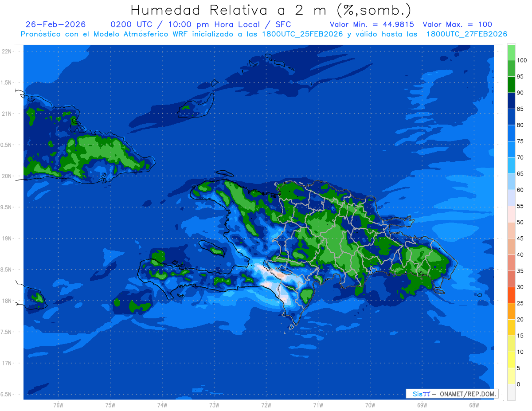The width and height of the screenshot is (532, 411).
Task: Select the 'Valor Max. = 100' readout
Action: (x=457, y=24)
